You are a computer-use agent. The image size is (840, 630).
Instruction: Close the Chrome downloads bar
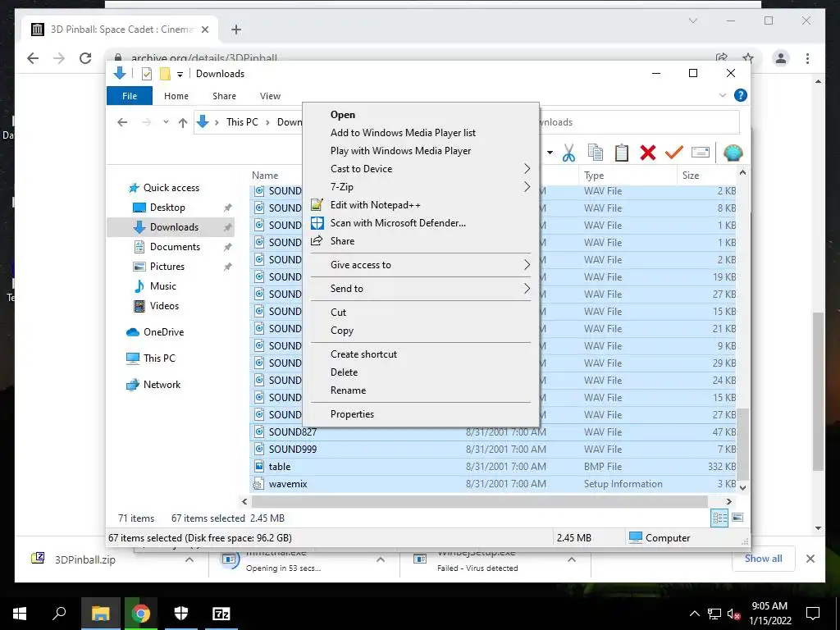[x=810, y=559]
